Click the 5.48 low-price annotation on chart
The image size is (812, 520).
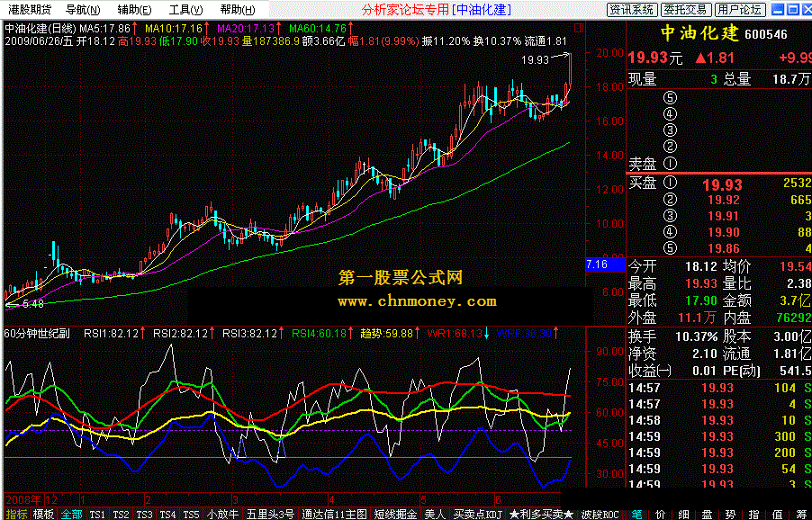33,304
